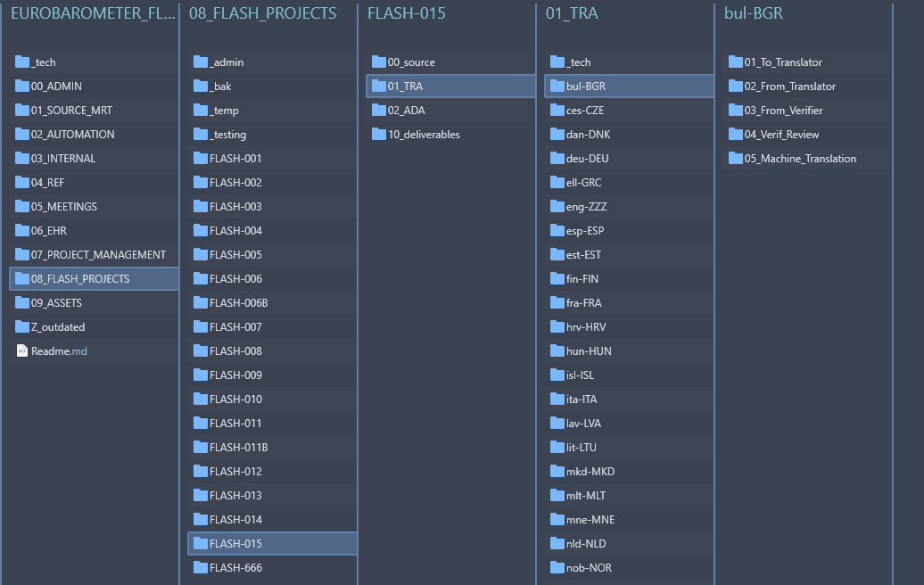924x585 pixels.
Task: Click the 06_EHR folder icon
Action: 21,230
